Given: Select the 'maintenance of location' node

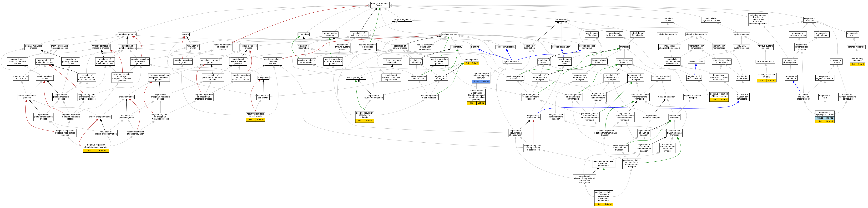Looking at the screenshot, I should (x=591, y=34).
